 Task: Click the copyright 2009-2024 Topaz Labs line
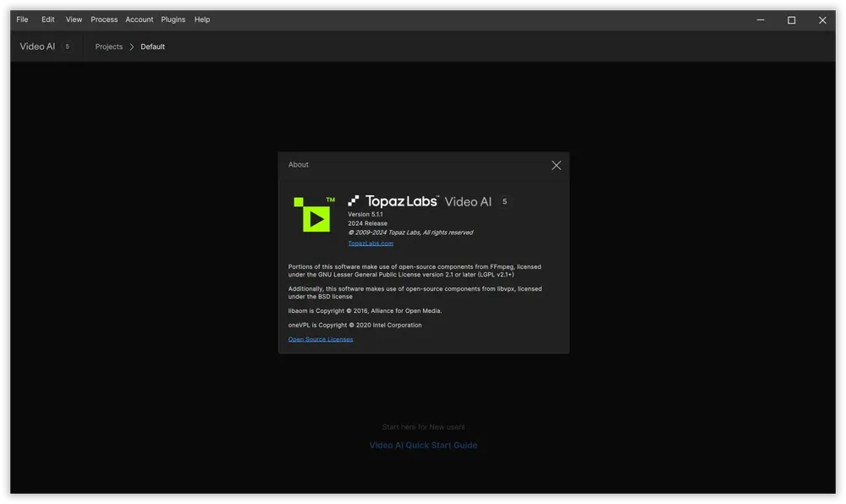click(410, 233)
